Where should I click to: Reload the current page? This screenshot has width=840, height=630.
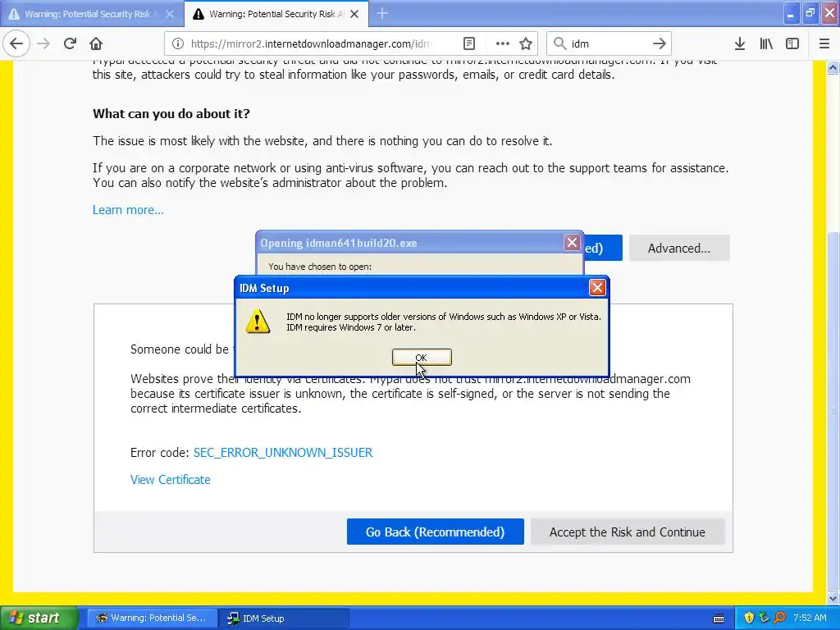70,43
